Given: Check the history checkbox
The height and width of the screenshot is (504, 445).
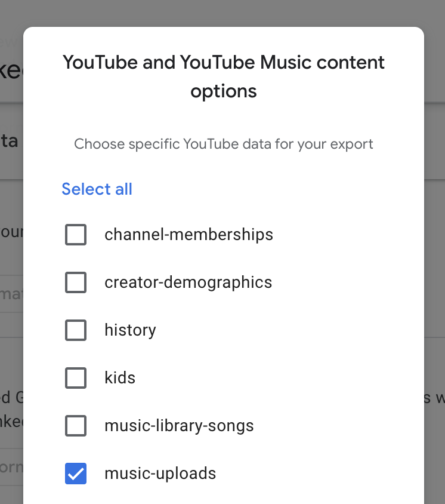Looking at the screenshot, I should 76,330.
